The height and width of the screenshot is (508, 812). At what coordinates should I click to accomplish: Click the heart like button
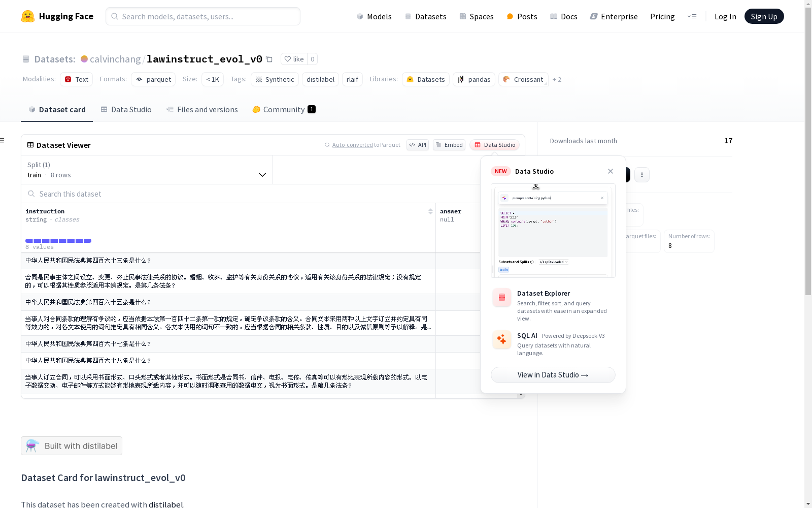[294, 59]
